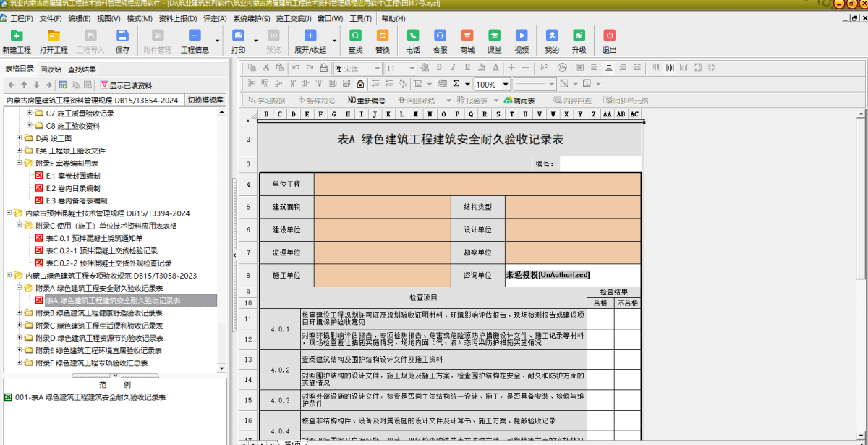Click 特殊符号 special symbols button
Screen dimensions: 868x445
(315, 101)
